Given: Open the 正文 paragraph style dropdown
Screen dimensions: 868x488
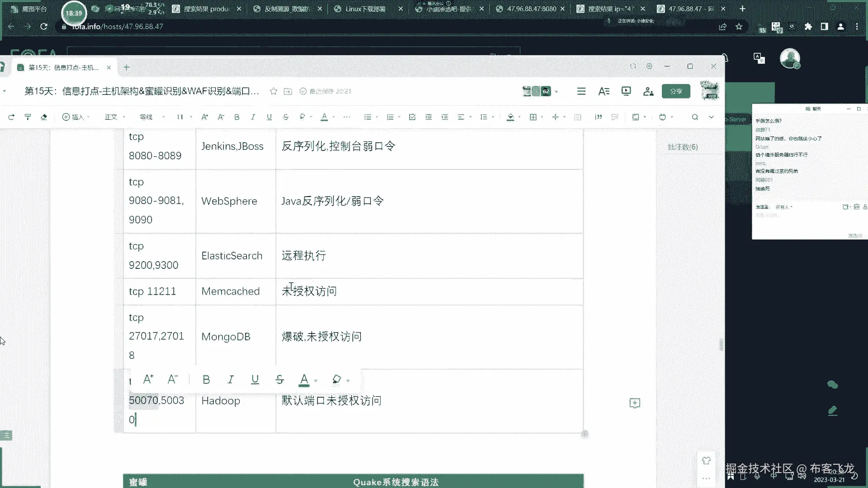Looking at the screenshot, I should point(114,117).
